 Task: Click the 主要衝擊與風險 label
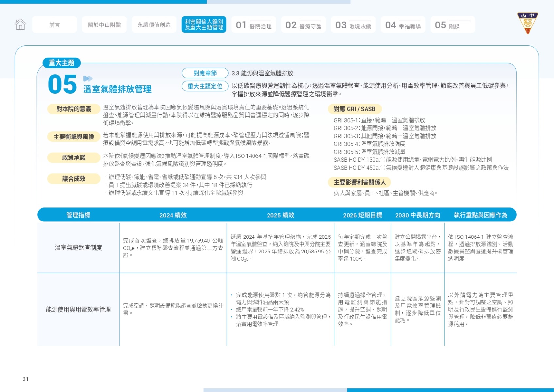[x=74, y=137]
